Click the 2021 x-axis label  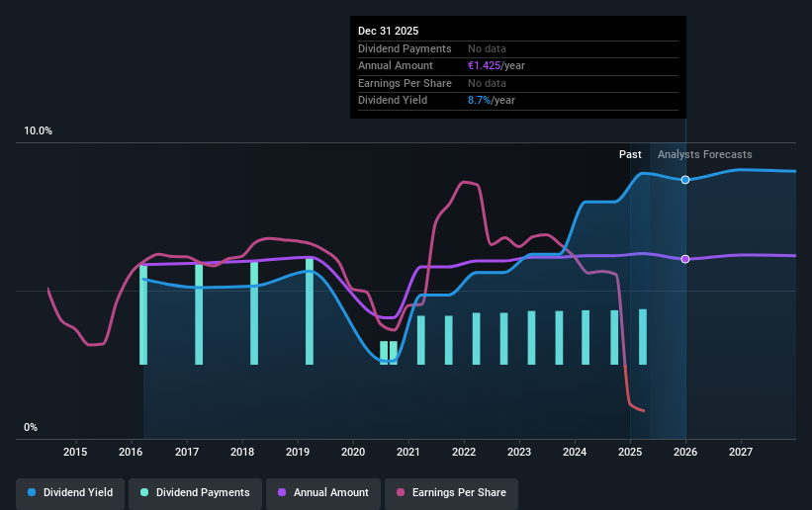[x=408, y=452]
